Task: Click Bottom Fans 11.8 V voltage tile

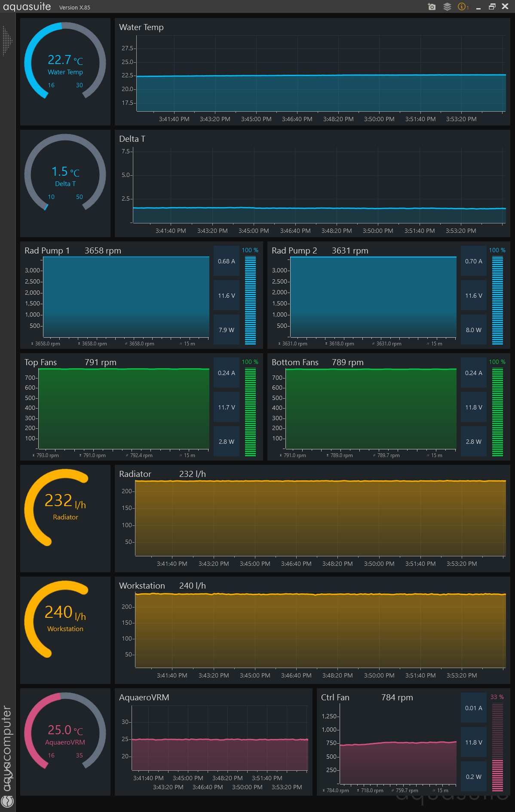Action: pyautogui.click(x=474, y=407)
